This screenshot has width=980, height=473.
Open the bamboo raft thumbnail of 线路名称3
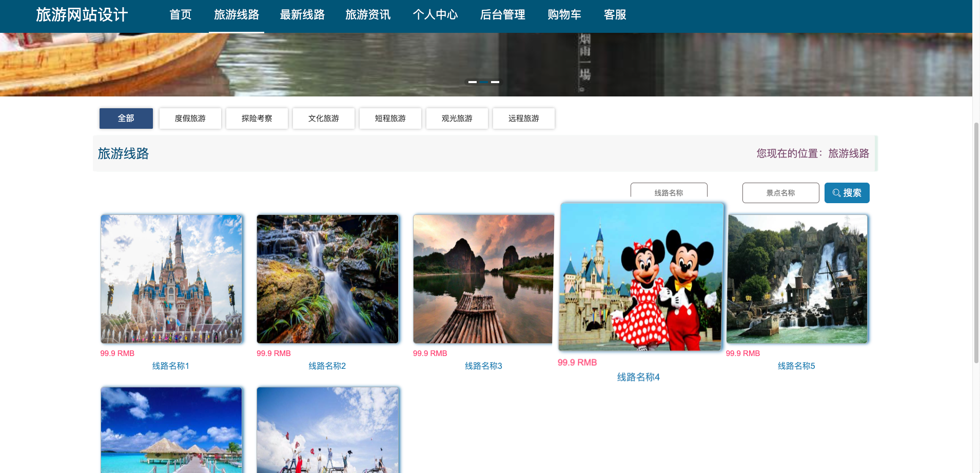484,279
